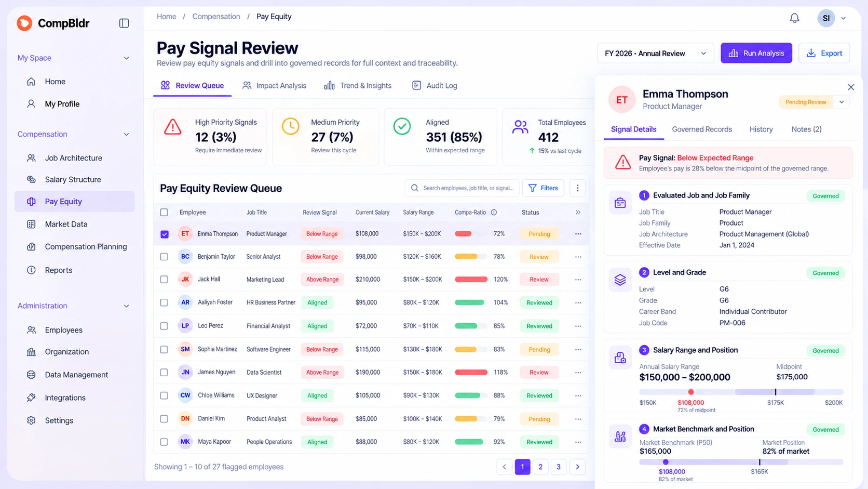868x489 pixels.
Task: Click the Market Data sidebar icon
Action: pyautogui.click(x=31, y=224)
